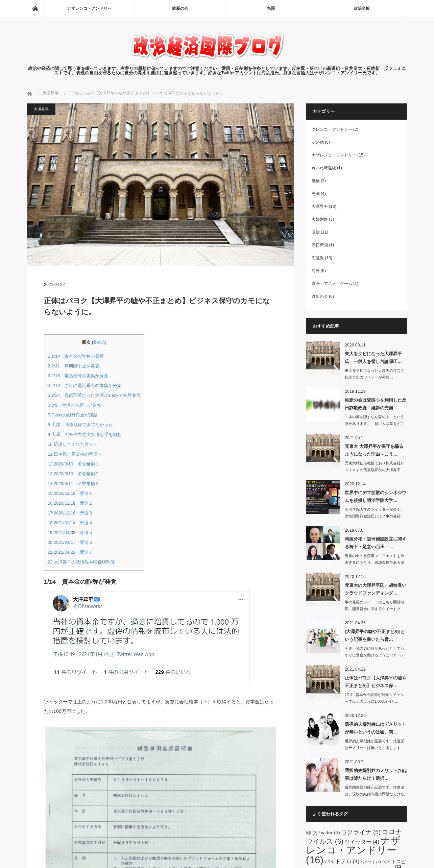Open ナザレンコ・アンドリー navigation menu item

(89, 8)
